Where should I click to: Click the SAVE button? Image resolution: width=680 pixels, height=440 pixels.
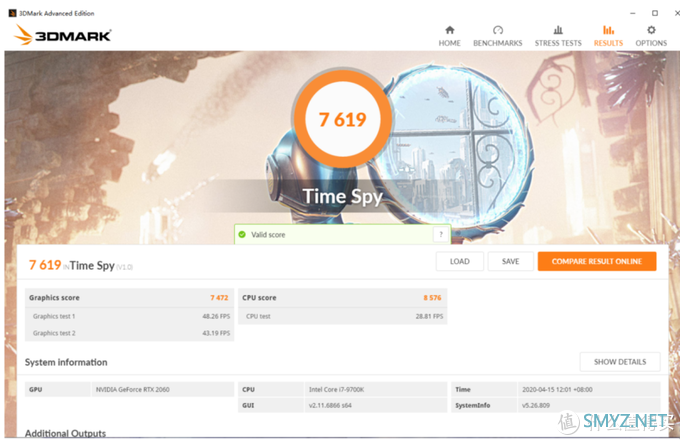(x=510, y=261)
